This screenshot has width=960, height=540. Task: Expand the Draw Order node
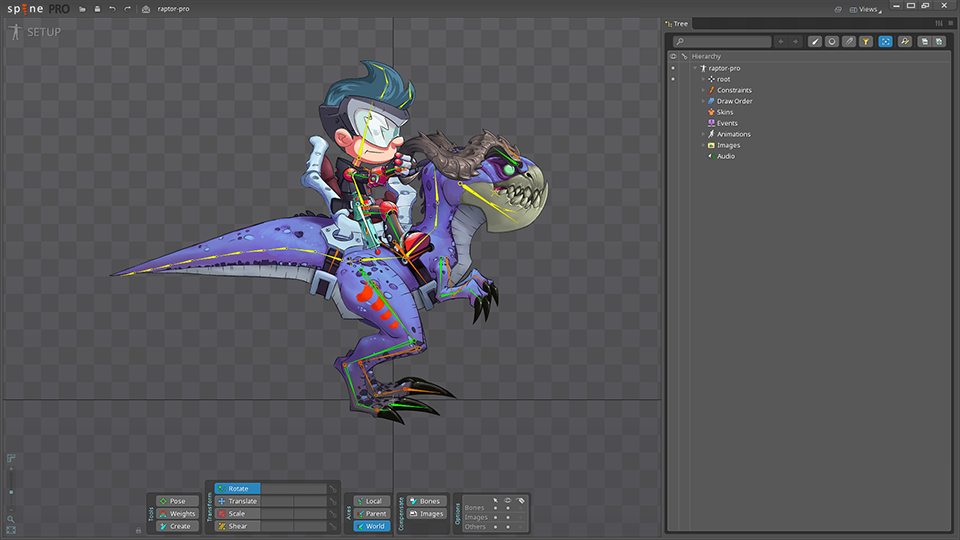tap(703, 101)
